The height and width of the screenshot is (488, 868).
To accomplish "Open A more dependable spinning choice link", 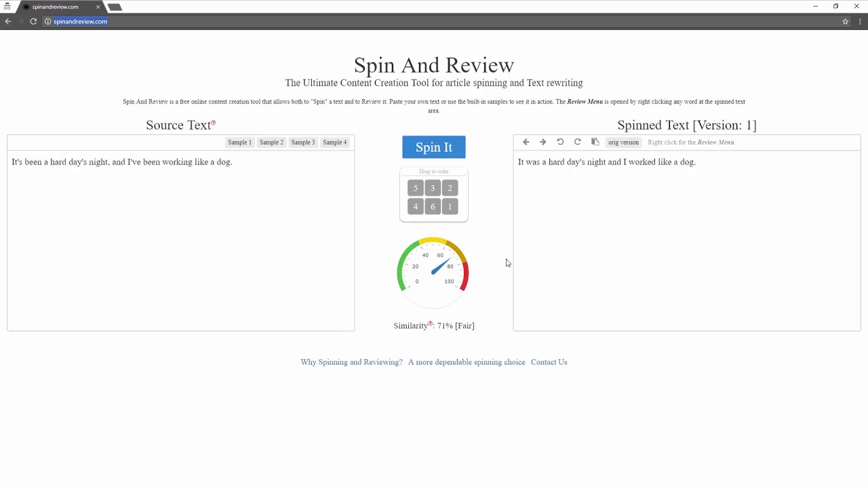I will 467,362.
